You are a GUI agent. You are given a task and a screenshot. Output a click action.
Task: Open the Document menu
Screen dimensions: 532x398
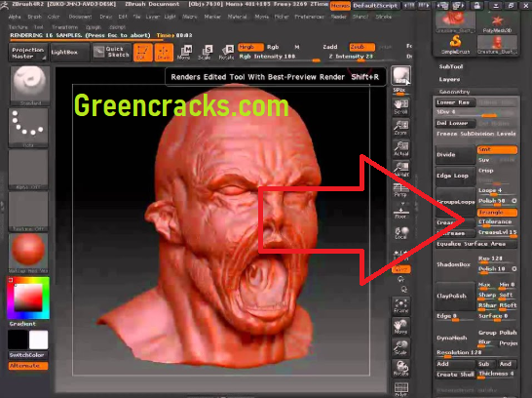point(80,17)
